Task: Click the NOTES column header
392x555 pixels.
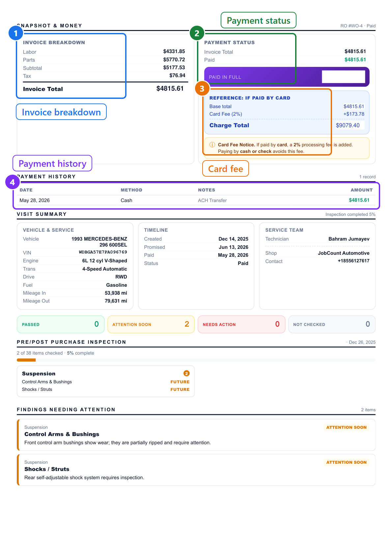Action: click(207, 190)
